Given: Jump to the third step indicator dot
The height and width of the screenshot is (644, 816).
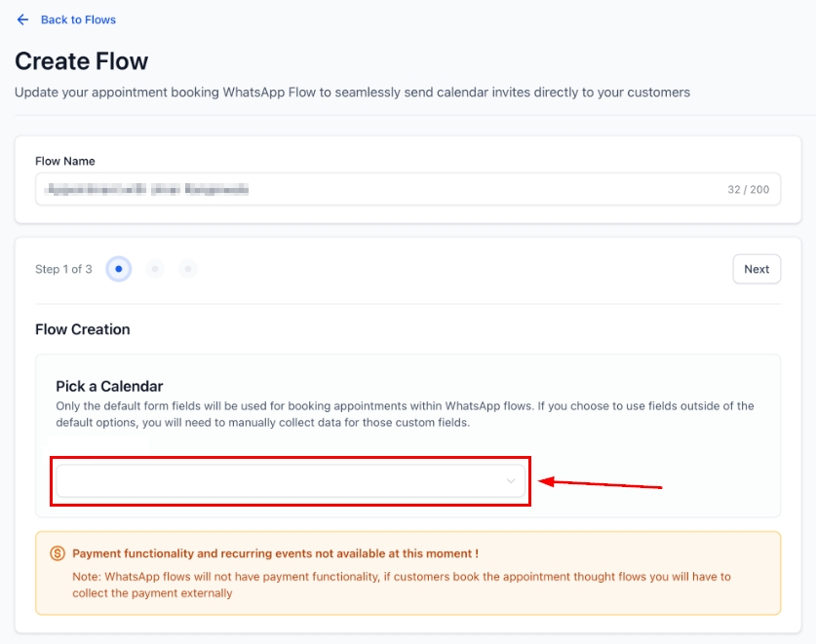Looking at the screenshot, I should pyautogui.click(x=188, y=269).
